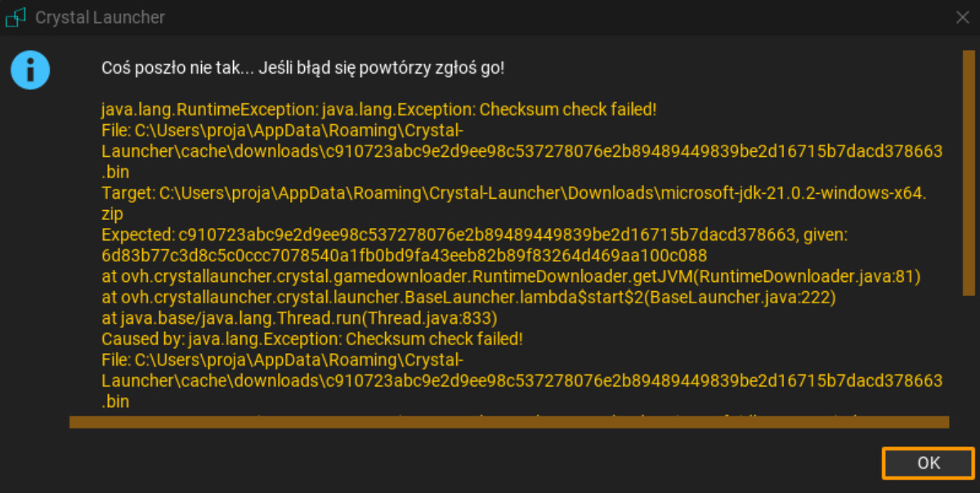Screen dimensions: 980x493
Task: Click the "Target:" download path line
Action: [513, 194]
